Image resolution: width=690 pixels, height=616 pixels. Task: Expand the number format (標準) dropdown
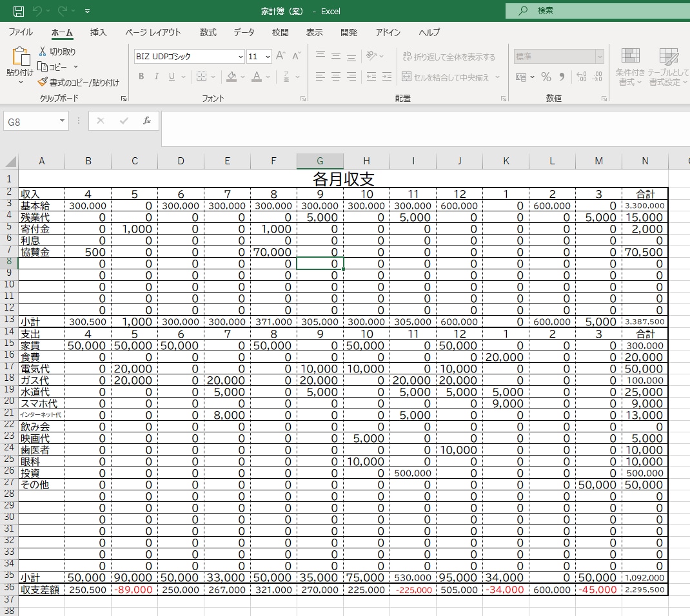click(x=599, y=56)
